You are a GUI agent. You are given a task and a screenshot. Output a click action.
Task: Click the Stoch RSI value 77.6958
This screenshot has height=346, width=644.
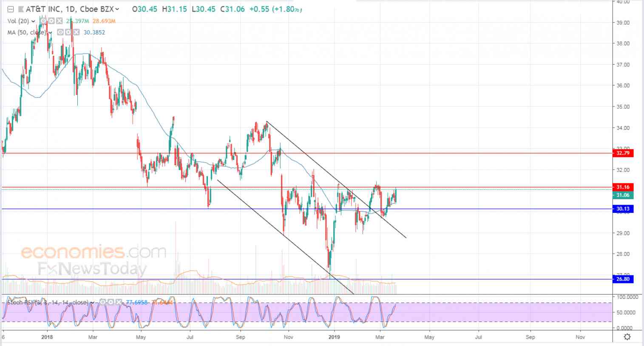(137, 303)
